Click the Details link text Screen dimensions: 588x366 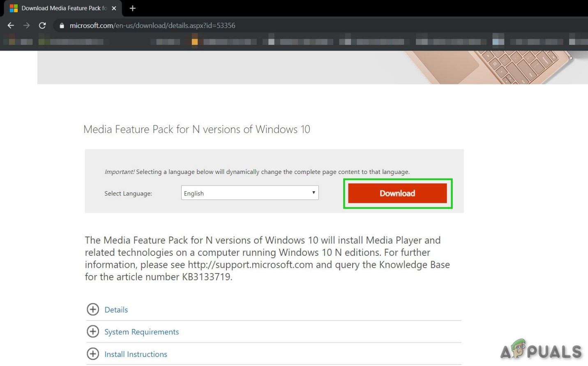click(116, 310)
